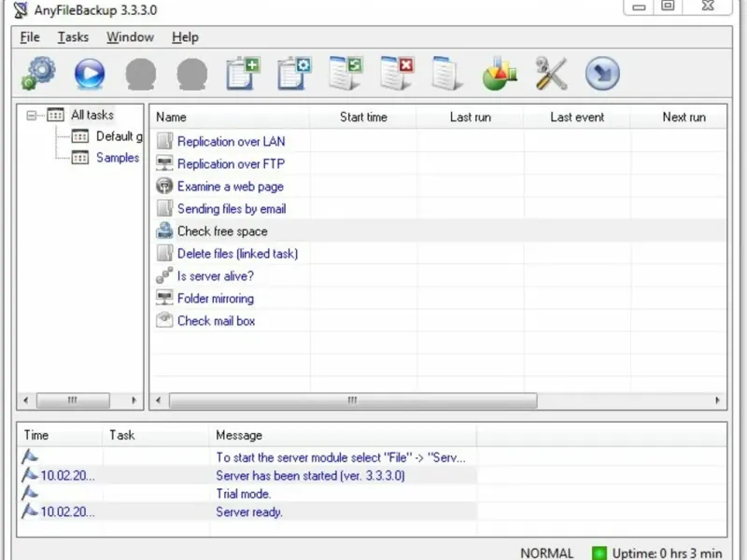
Task: Select the Replication over FTP task name
Action: pyautogui.click(x=231, y=164)
